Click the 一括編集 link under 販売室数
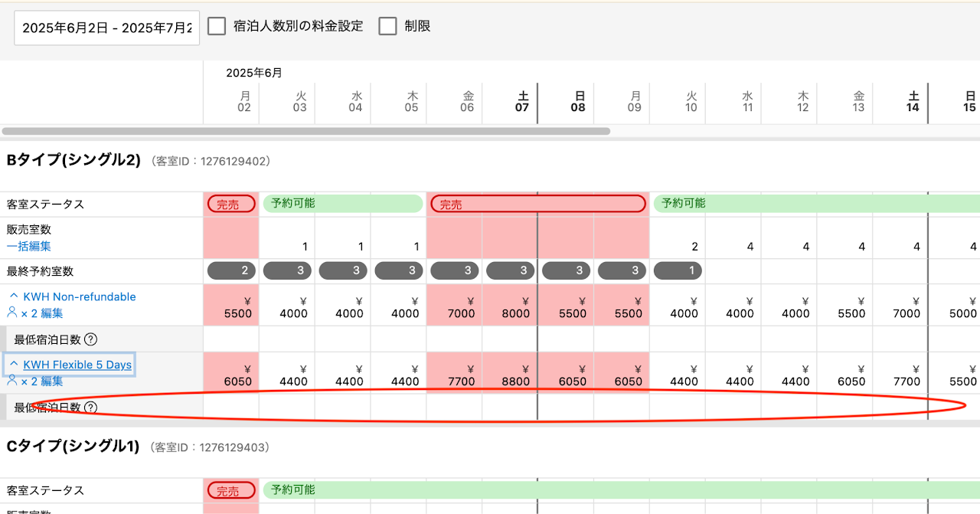Screen dimensions: 980x514 (x=29, y=246)
